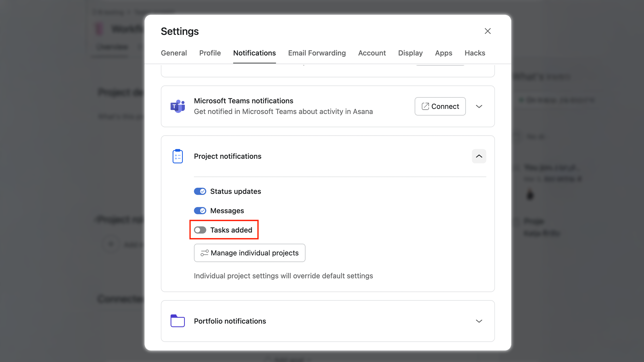Open the Email Forwarding tab

click(317, 53)
